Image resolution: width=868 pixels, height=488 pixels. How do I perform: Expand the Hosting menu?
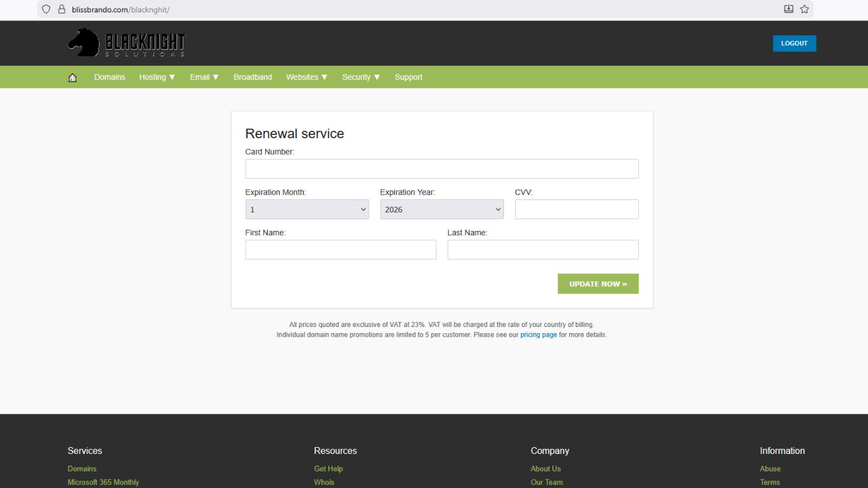click(x=157, y=77)
